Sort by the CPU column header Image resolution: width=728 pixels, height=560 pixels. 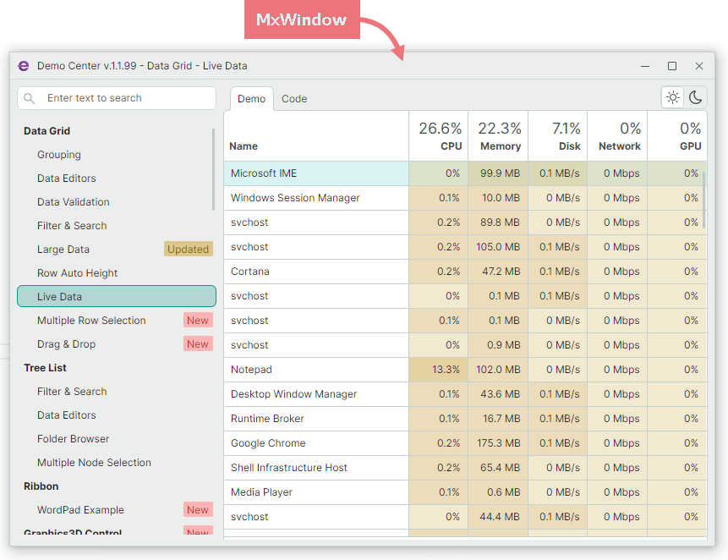point(438,136)
